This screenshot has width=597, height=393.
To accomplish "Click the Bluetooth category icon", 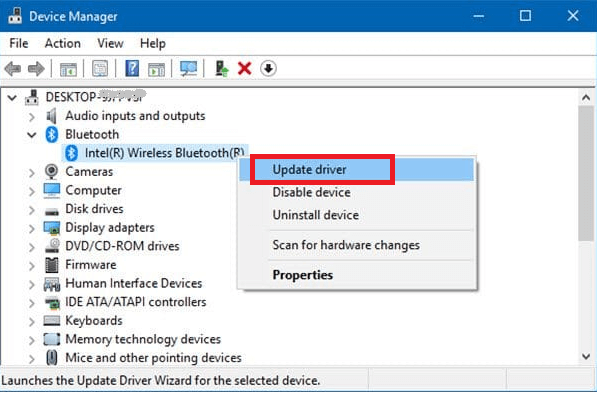I will click(x=51, y=134).
